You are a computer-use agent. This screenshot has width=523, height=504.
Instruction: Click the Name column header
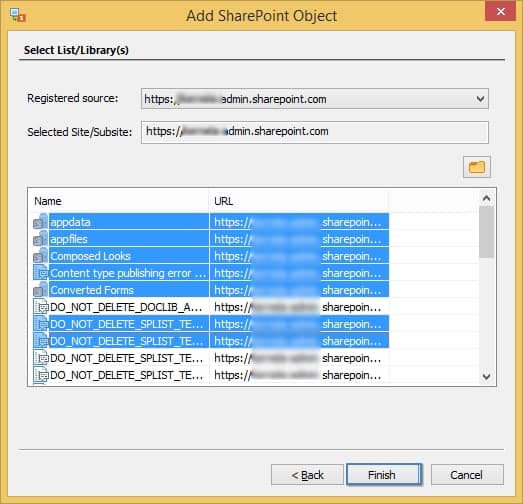[119, 201]
